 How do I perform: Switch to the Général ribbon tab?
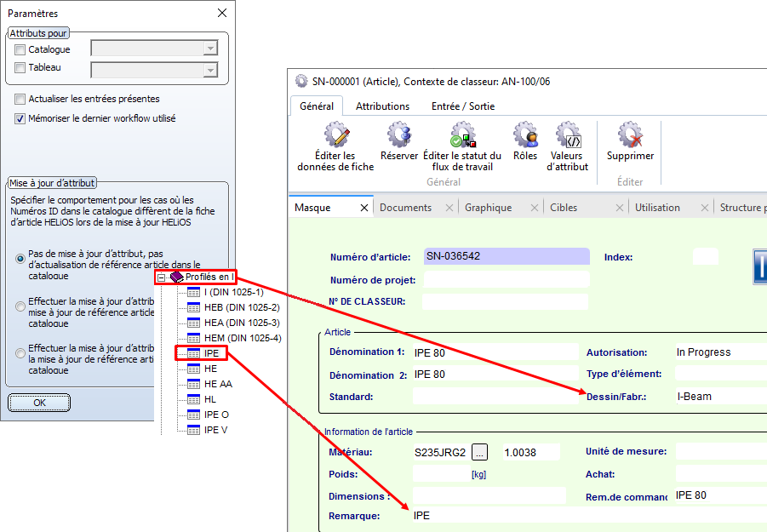click(317, 106)
